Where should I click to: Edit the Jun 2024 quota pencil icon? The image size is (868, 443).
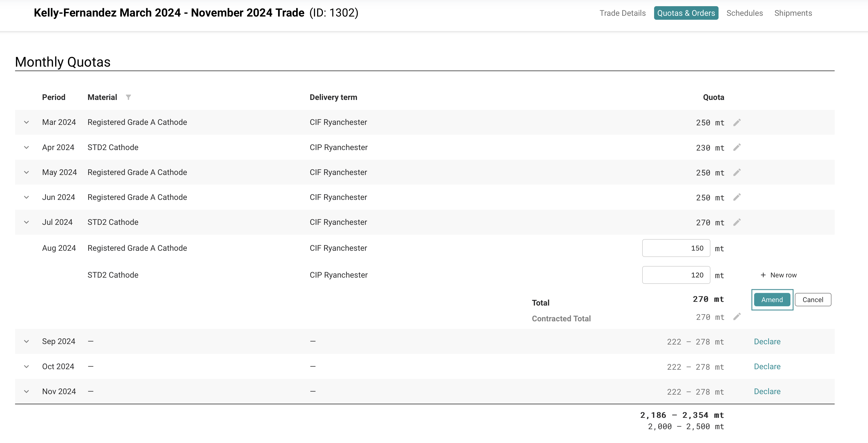pos(737,197)
